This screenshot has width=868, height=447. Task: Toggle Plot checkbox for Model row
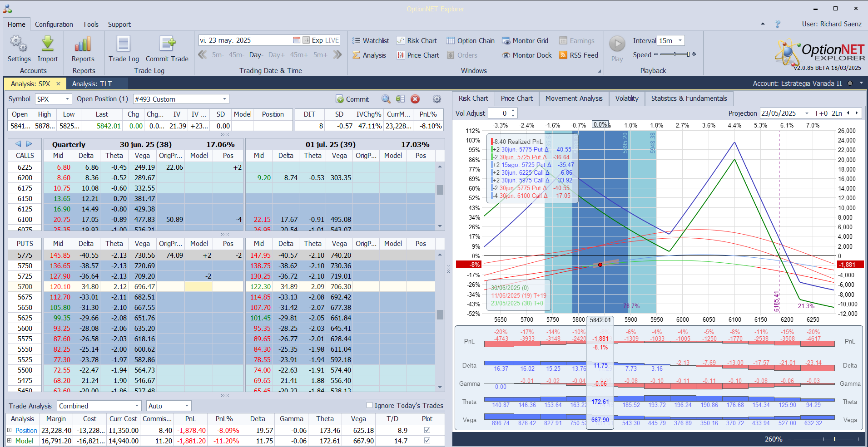(427, 441)
